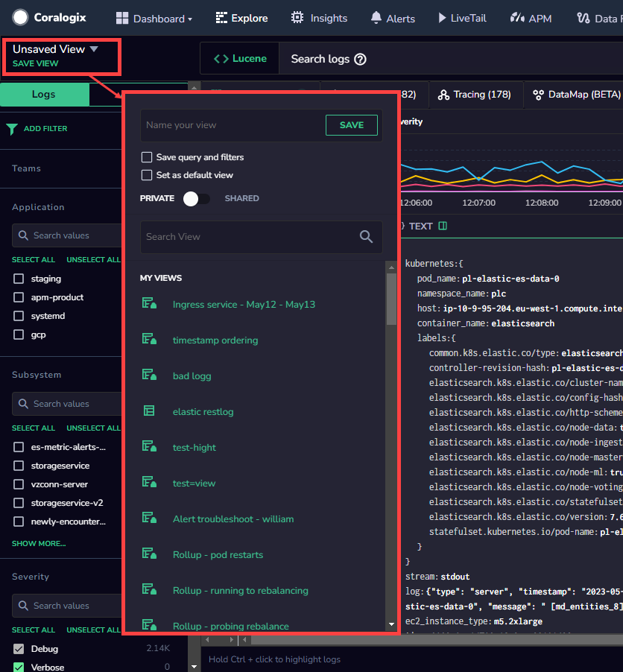Check the systemd application filter
This screenshot has width=623, height=672.
coord(19,316)
